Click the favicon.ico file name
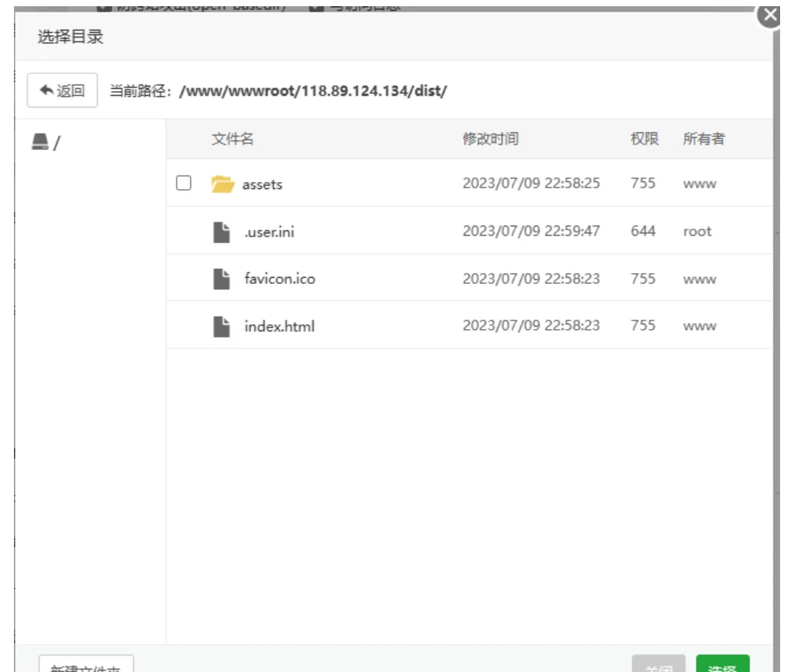 click(x=280, y=279)
